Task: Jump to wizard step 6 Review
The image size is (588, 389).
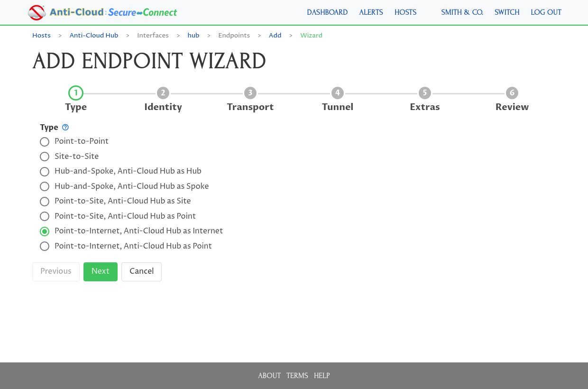Action: point(512,99)
